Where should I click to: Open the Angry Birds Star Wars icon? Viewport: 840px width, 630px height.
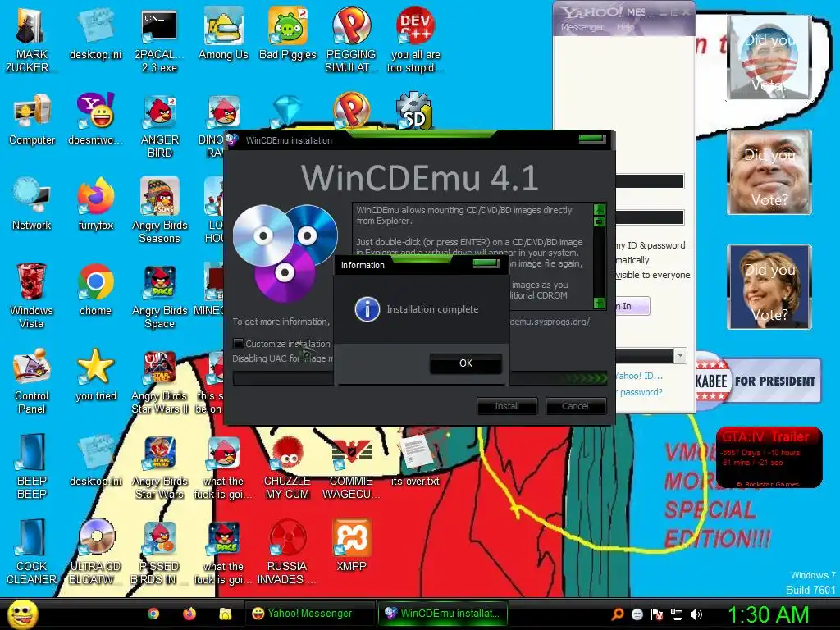[159, 466]
